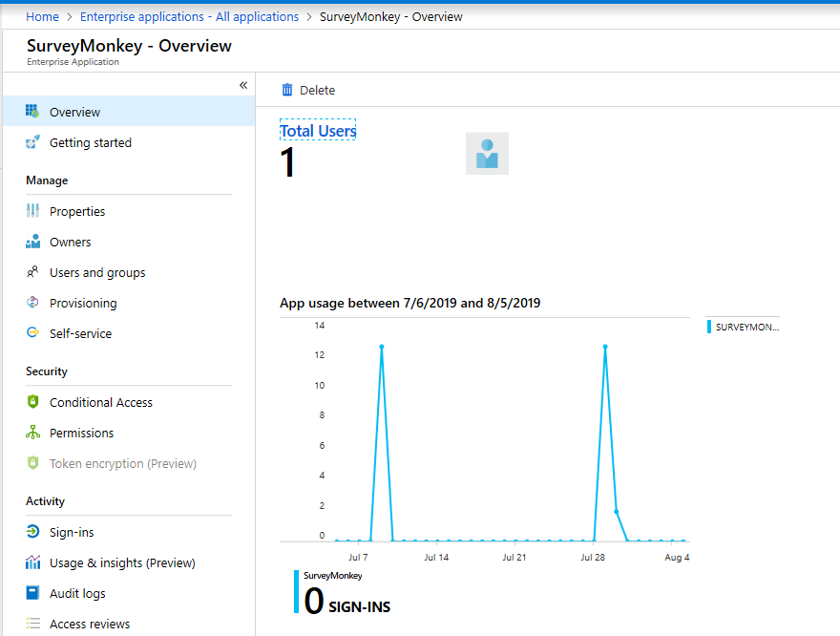
Task: Open Access reviews
Action: pos(129,624)
